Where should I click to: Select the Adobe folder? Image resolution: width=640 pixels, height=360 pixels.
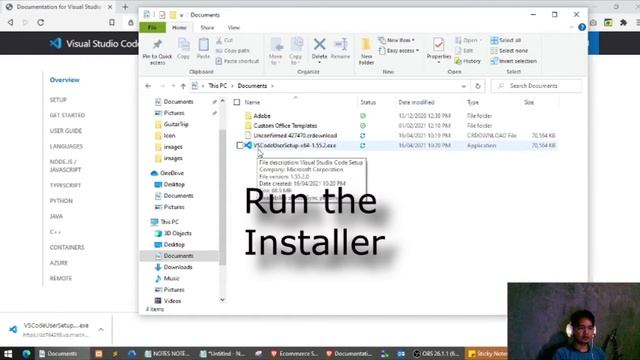click(x=262, y=116)
